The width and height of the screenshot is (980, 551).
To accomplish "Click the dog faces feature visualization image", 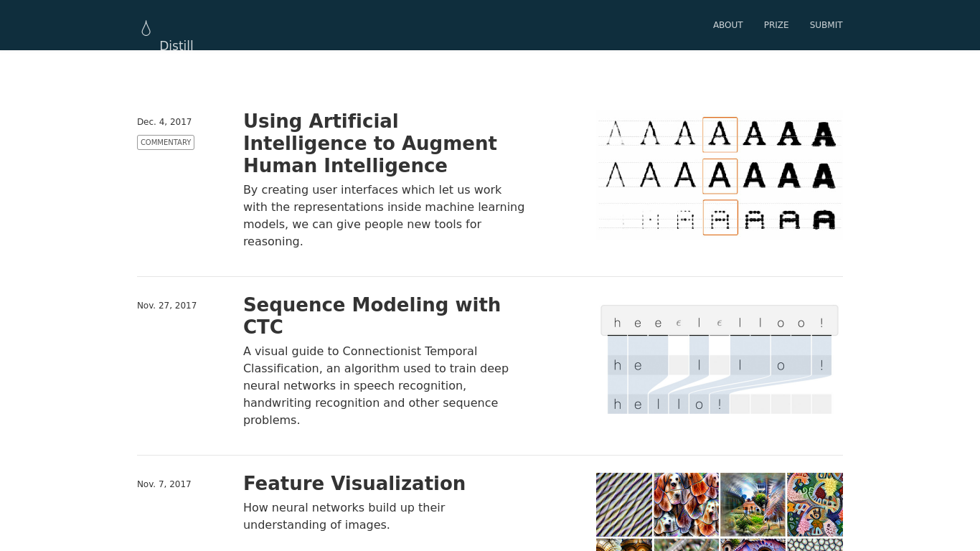I will (x=686, y=504).
